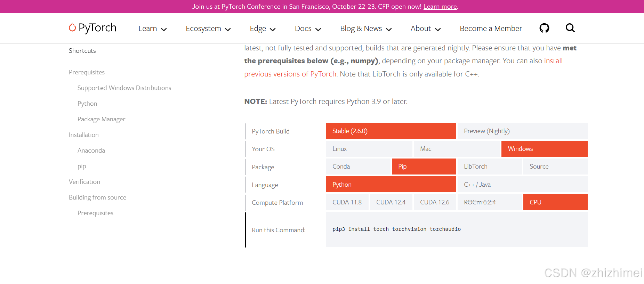Image resolution: width=644 pixels, height=284 pixels.
Task: Expand the Docs menu
Action: tap(308, 29)
